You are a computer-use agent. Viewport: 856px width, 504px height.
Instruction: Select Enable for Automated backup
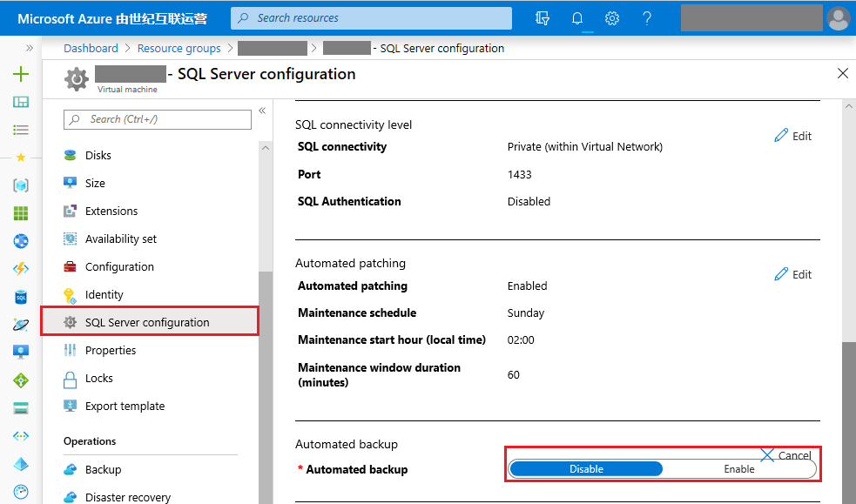[x=739, y=469]
